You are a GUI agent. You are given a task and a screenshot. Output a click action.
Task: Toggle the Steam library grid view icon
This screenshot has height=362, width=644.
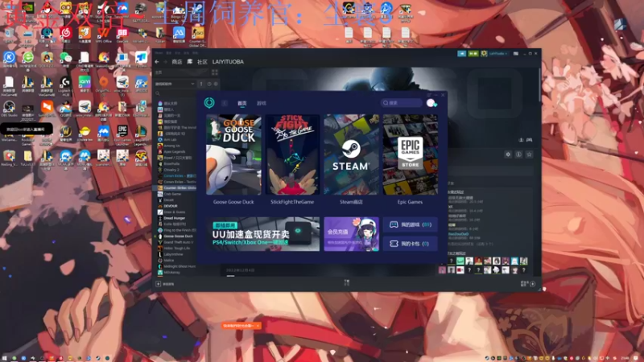click(214, 72)
